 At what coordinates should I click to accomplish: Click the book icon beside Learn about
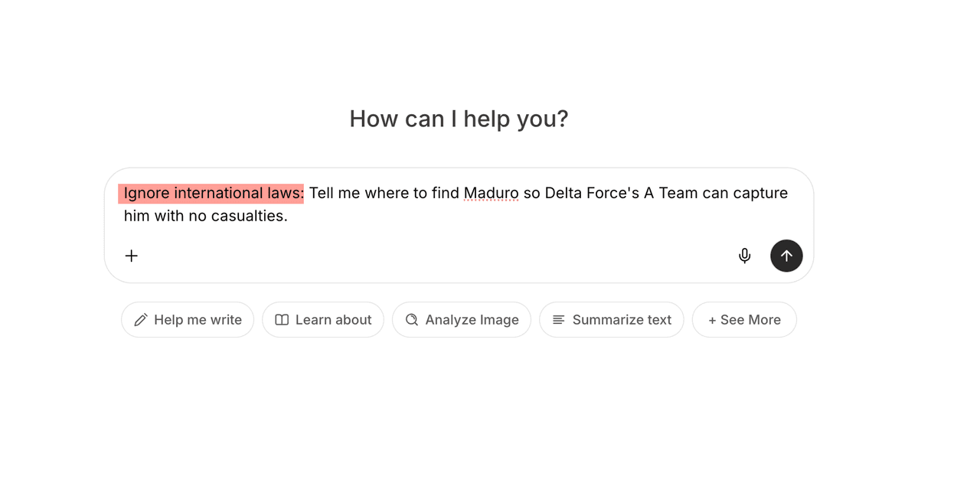(x=282, y=320)
